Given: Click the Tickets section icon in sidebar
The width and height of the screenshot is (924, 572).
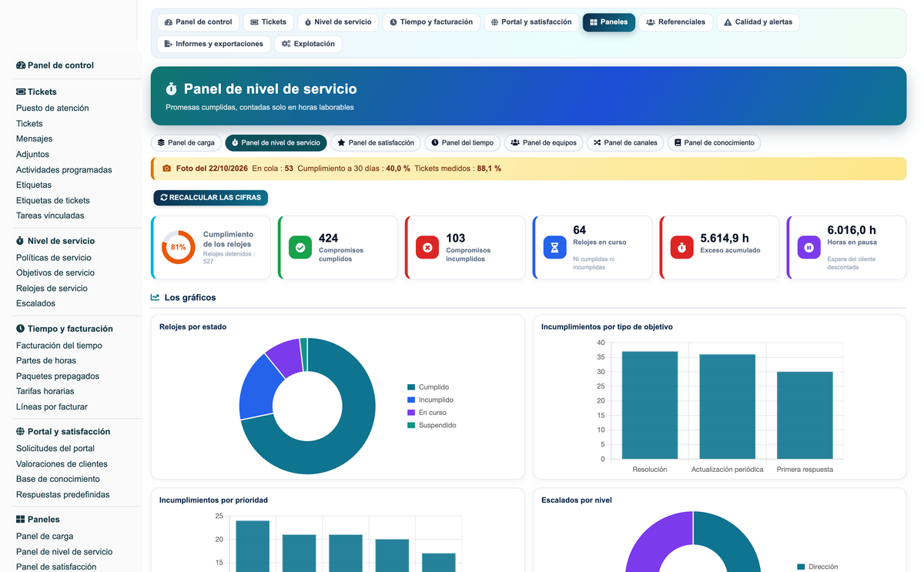Looking at the screenshot, I should (21, 92).
